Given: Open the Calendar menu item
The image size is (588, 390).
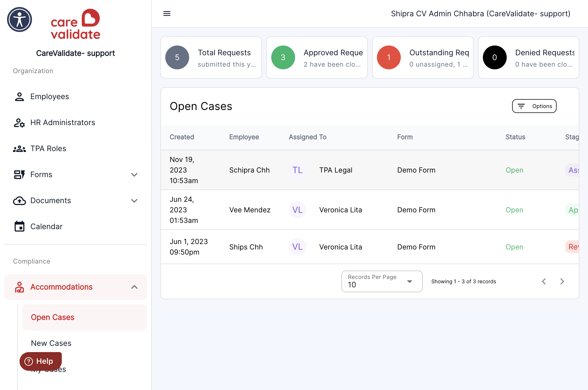Looking at the screenshot, I should coord(76,226).
